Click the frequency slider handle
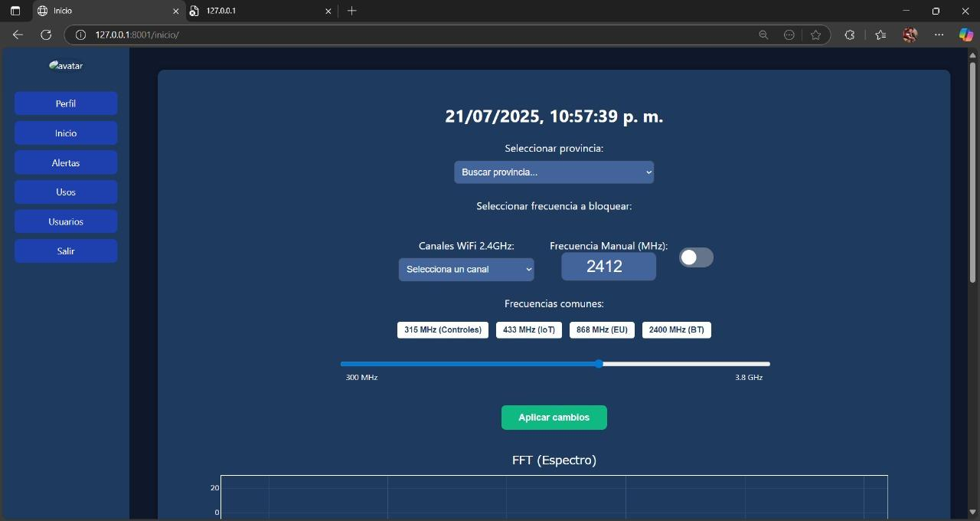This screenshot has height=521, width=980. click(599, 364)
